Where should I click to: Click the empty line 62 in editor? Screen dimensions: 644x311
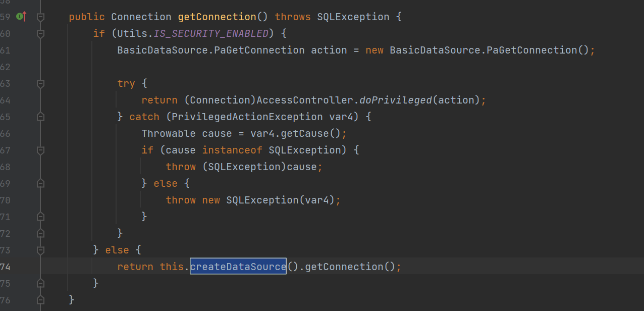pos(303,67)
